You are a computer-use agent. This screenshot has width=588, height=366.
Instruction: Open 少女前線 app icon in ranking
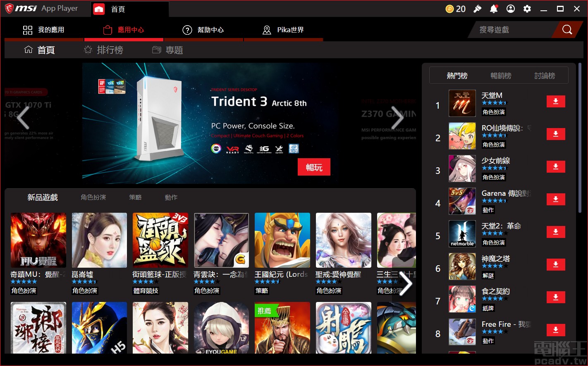[x=462, y=169]
